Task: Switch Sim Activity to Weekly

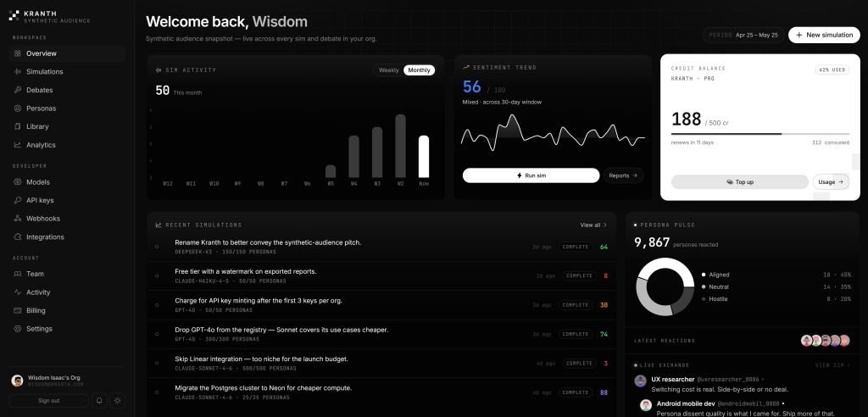Action: pos(388,70)
